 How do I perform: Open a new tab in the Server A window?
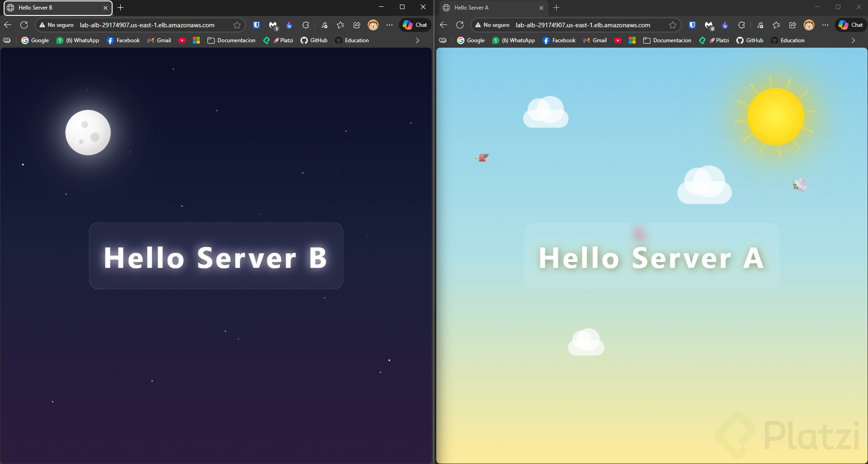click(x=557, y=8)
